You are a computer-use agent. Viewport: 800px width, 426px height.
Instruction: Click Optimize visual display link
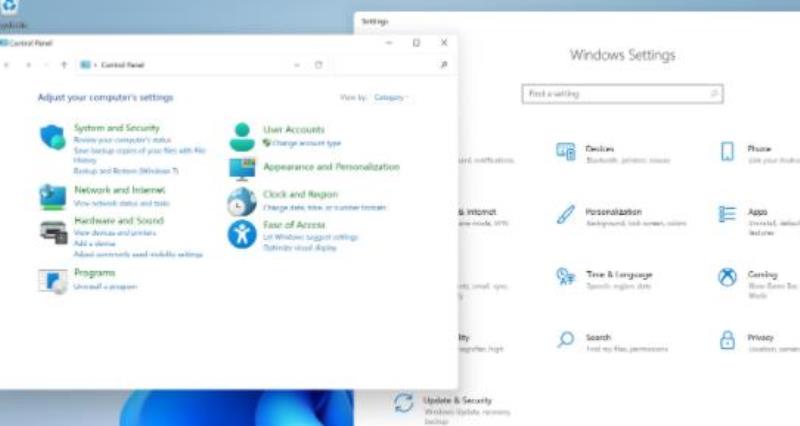tap(300, 248)
